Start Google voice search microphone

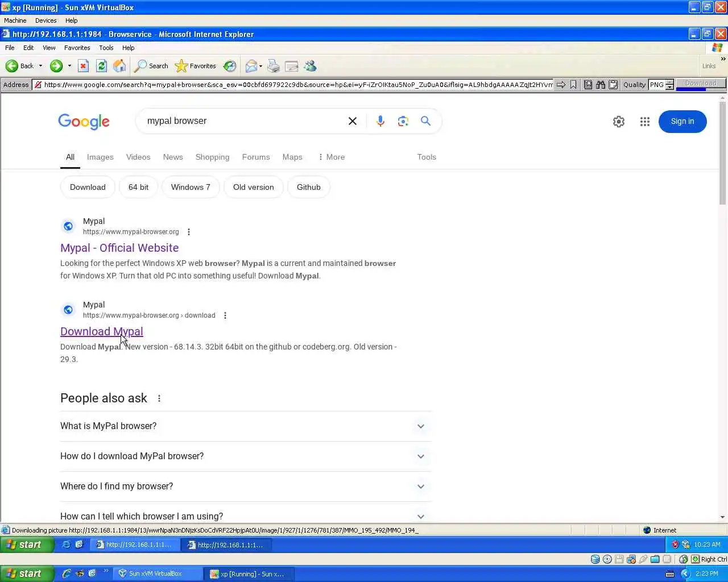coord(380,121)
